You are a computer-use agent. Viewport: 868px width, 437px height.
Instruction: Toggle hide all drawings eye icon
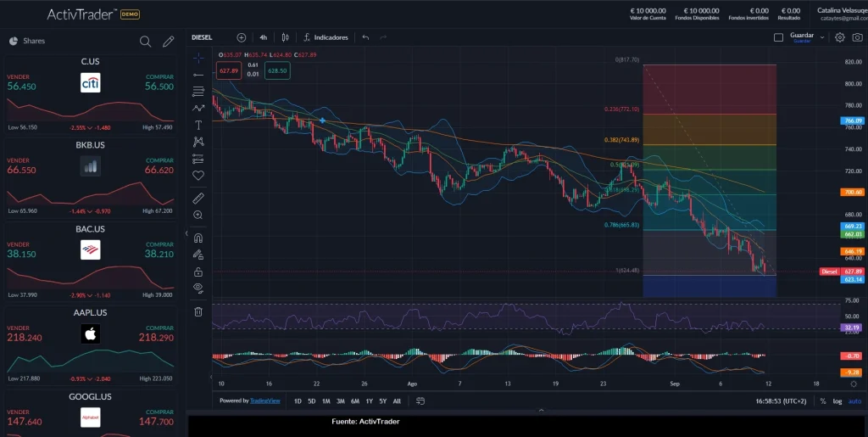(198, 288)
